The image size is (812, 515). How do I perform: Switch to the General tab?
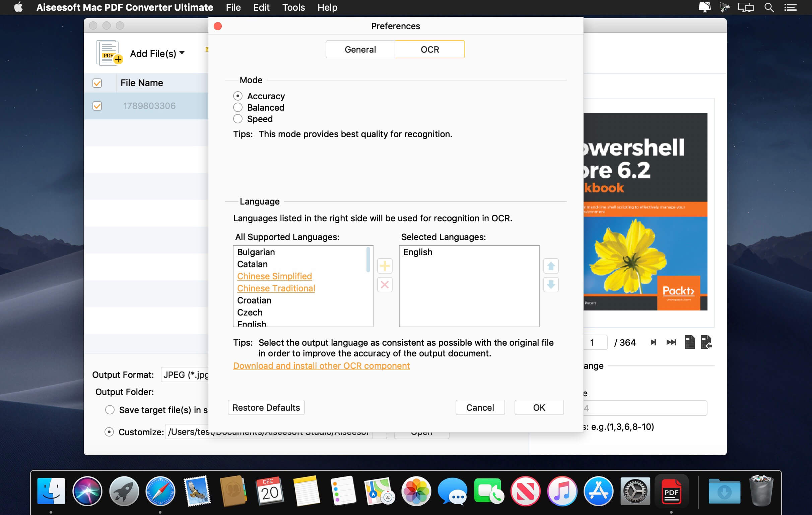point(360,49)
